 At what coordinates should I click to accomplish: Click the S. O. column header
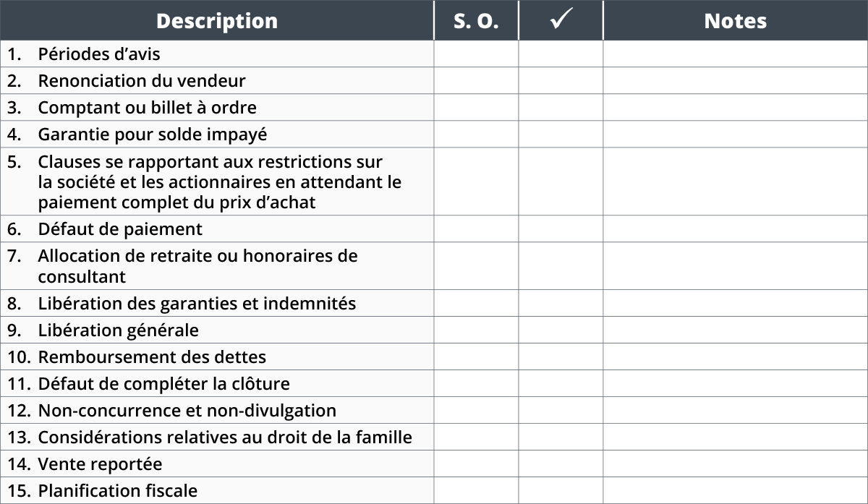point(476,20)
